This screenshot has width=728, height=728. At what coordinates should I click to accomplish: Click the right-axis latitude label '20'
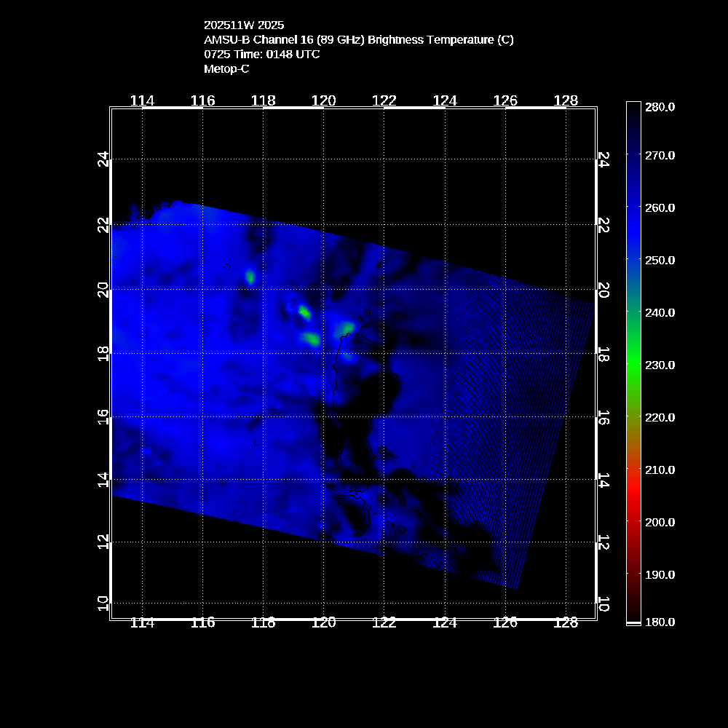coord(603,290)
